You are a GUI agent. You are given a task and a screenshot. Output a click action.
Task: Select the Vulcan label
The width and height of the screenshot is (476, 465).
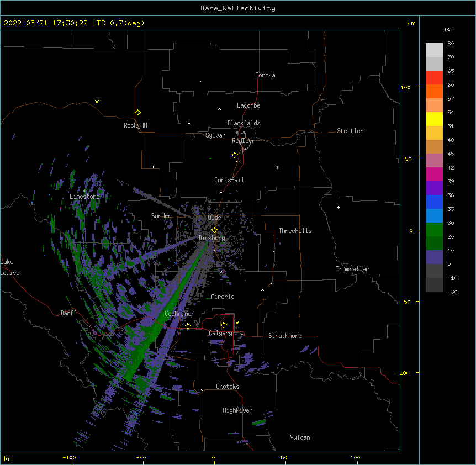(300, 437)
